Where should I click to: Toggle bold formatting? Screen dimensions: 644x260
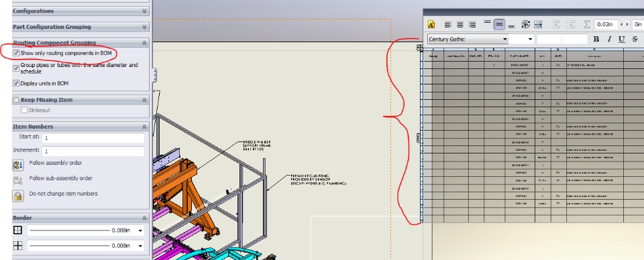[x=596, y=39]
